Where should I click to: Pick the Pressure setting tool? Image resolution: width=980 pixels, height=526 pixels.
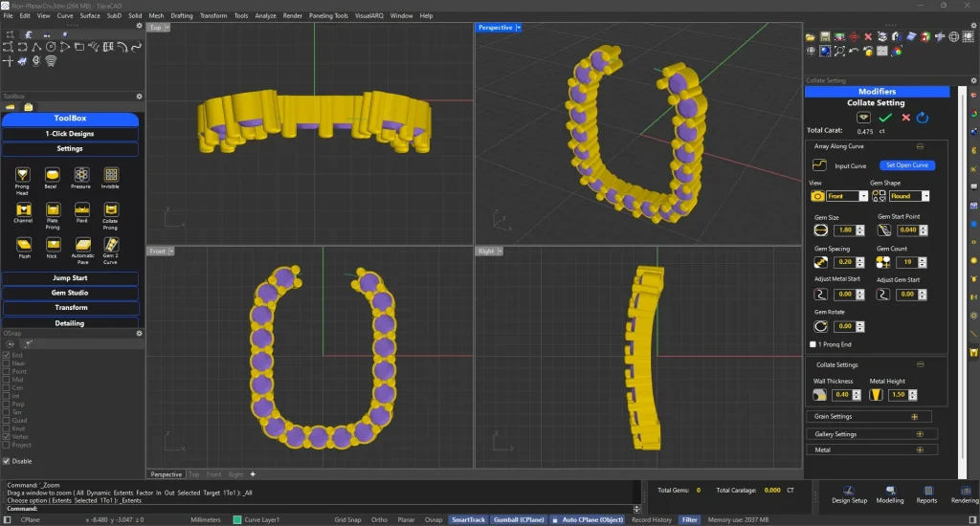(x=81, y=175)
